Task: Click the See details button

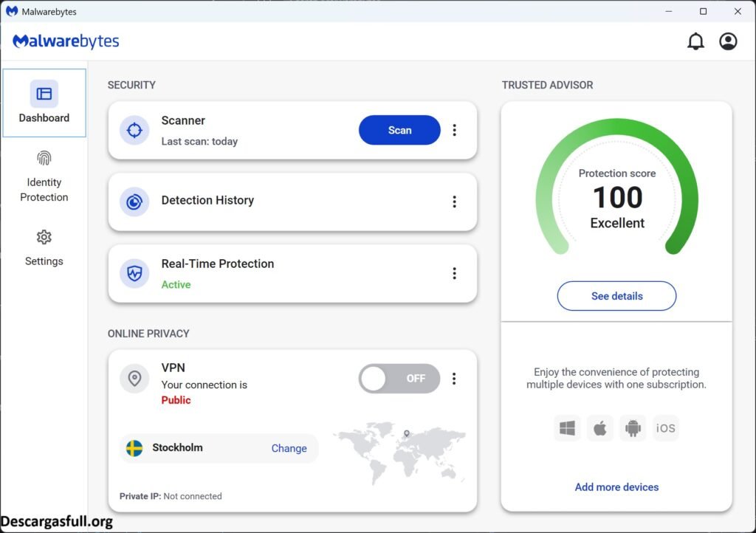Action: pyautogui.click(x=616, y=296)
